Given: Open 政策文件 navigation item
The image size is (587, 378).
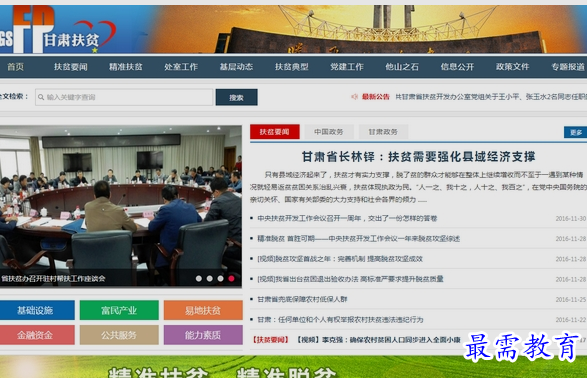Looking at the screenshot, I should pos(513,67).
